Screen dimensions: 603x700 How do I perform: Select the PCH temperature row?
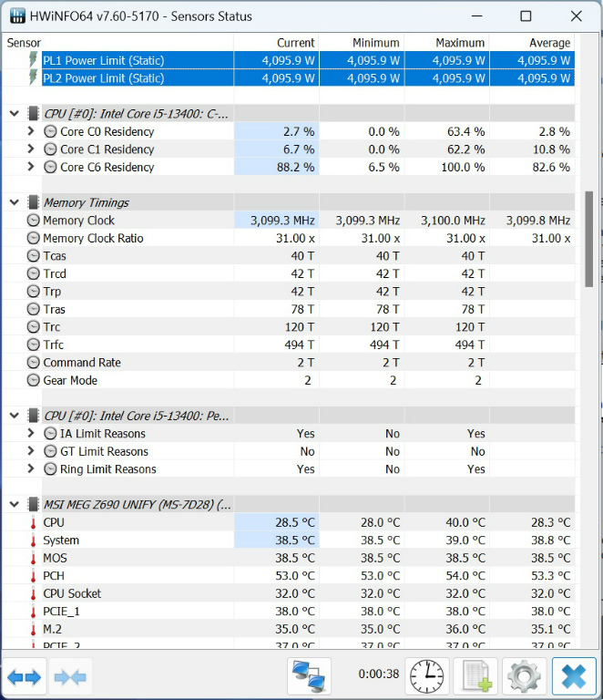pyautogui.click(x=289, y=575)
